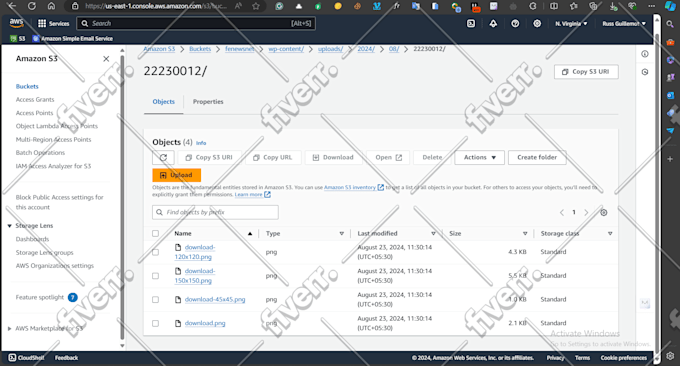Viewport: 680px width, 366px height.
Task: Open the notifications bell
Action: pyautogui.click(x=493, y=23)
